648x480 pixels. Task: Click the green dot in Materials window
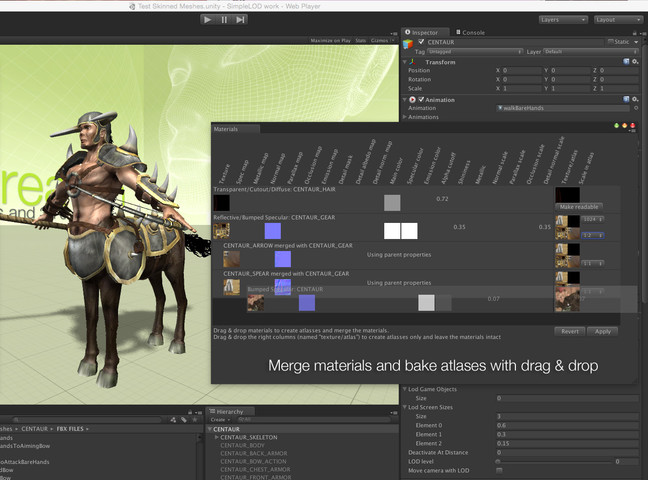(x=617, y=125)
